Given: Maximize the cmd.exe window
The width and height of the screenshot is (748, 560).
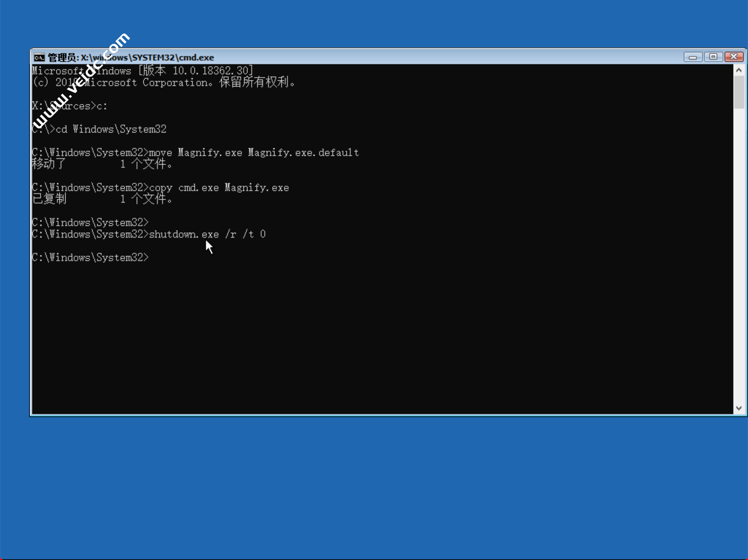Looking at the screenshot, I should pyautogui.click(x=713, y=57).
